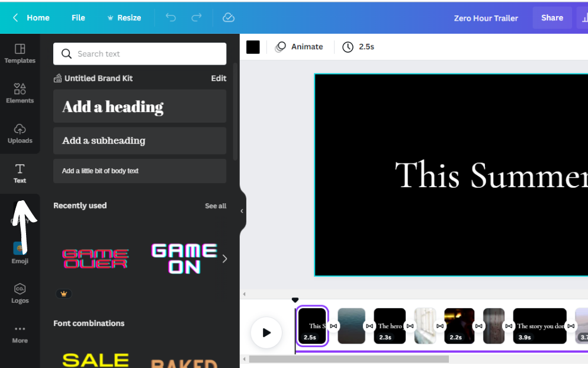Select the 3.9s story clip thumbnail
This screenshot has height=368, width=588.
click(x=539, y=326)
